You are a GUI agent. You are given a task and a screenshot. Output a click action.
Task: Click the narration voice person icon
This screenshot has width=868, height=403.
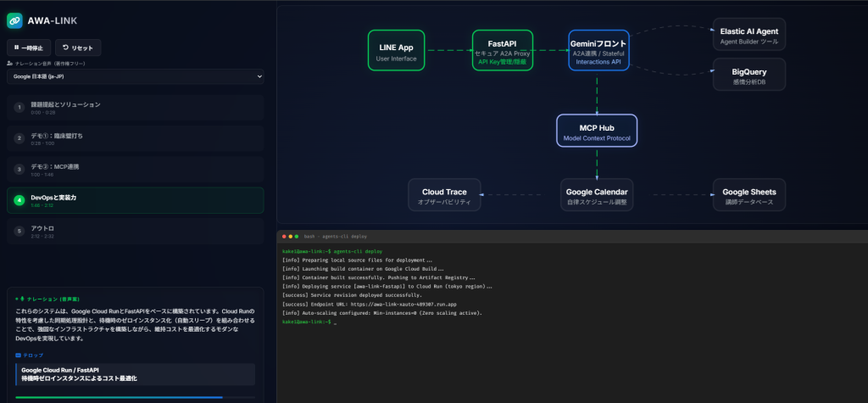point(9,64)
